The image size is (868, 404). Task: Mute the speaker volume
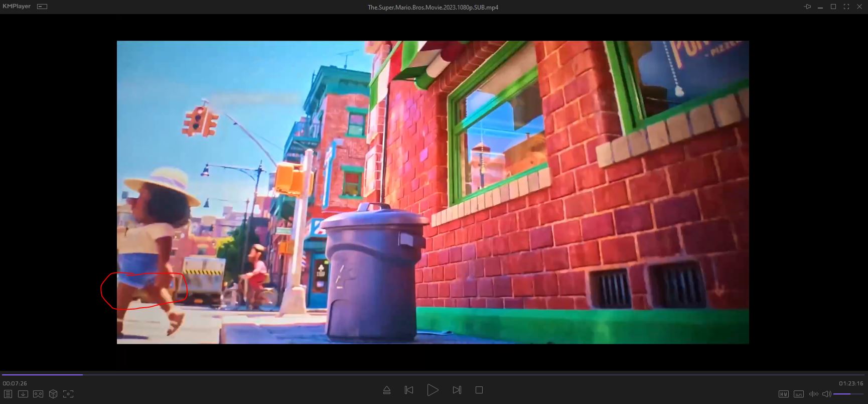coord(826,394)
